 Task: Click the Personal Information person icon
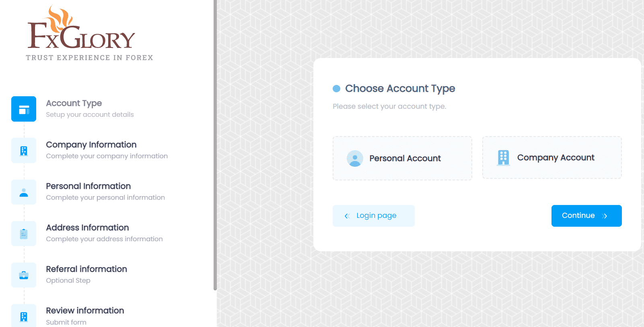pyautogui.click(x=24, y=192)
